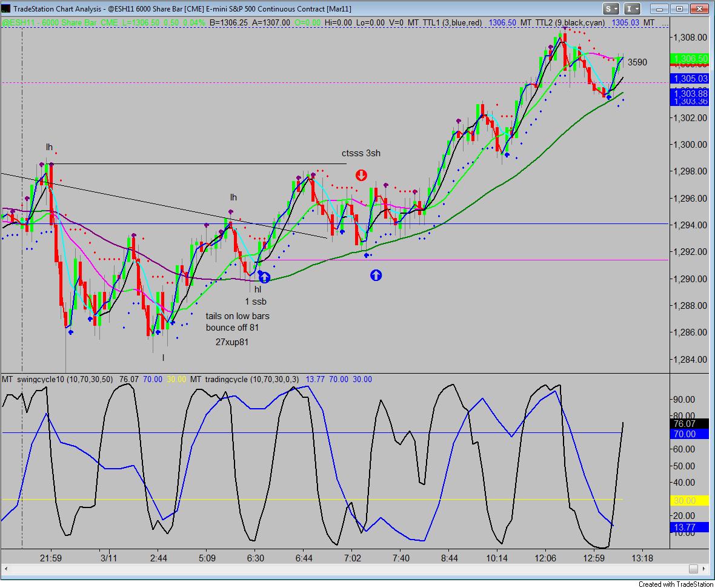Click the black 76.07 swingcycle value tag
The width and height of the screenshot is (715, 588).
(x=689, y=423)
